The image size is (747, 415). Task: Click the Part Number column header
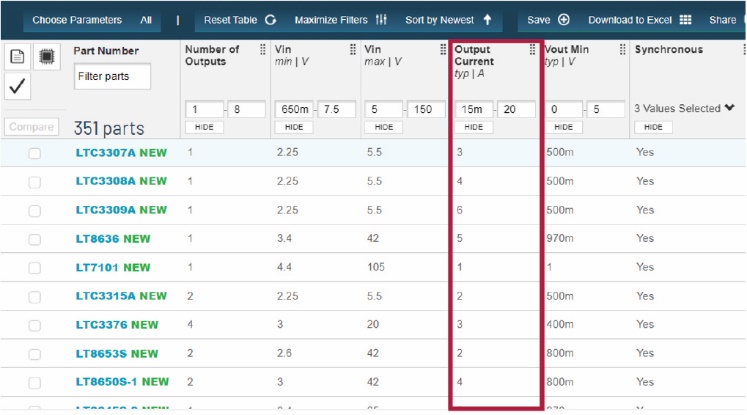(x=106, y=51)
